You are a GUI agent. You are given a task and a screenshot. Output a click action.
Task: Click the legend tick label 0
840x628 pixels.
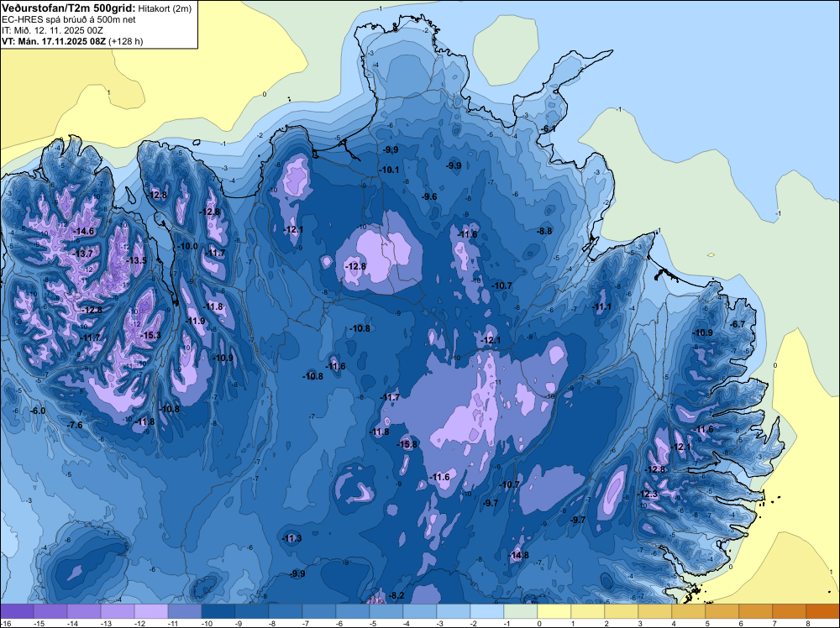click(539, 624)
